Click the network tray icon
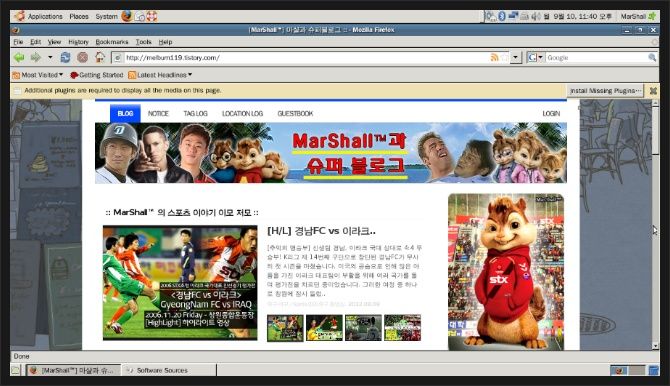This screenshot has width=670, height=386. click(513, 16)
